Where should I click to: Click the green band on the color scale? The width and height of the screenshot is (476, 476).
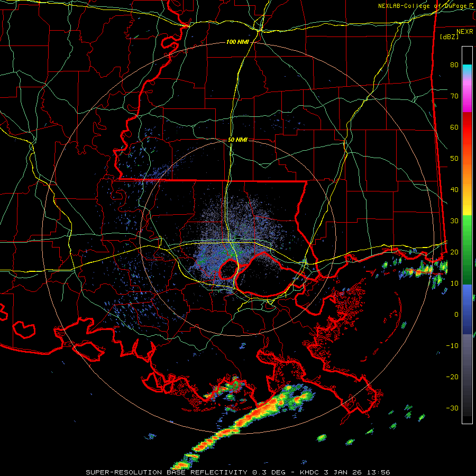(467, 250)
